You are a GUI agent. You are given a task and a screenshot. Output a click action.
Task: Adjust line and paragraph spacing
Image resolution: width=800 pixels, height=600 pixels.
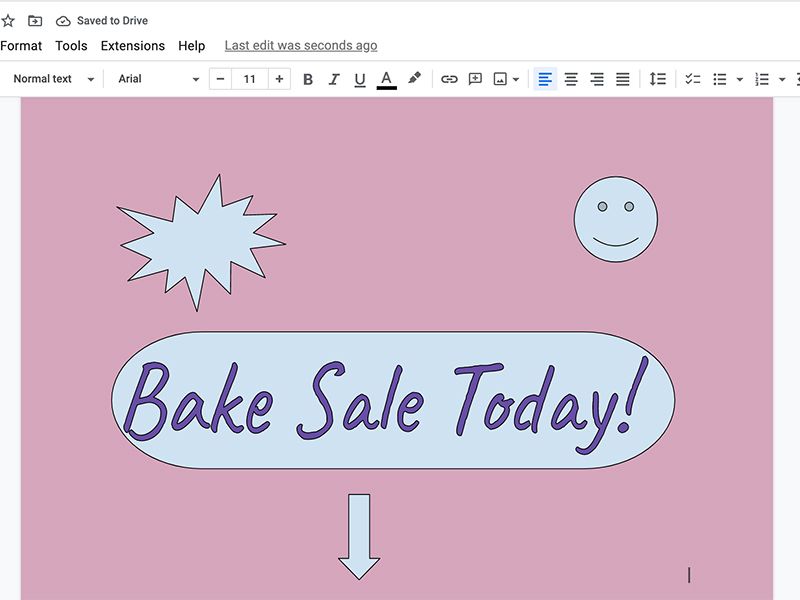pyautogui.click(x=657, y=78)
